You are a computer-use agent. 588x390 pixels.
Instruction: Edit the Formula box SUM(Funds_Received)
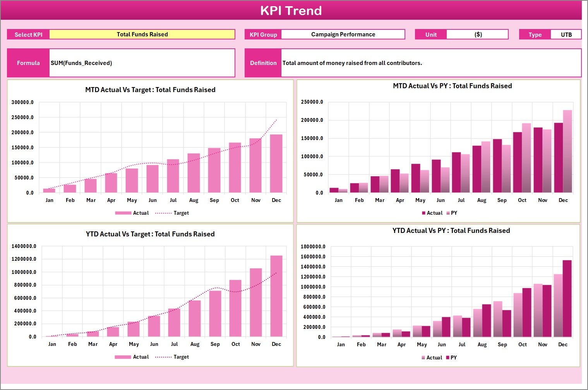(x=142, y=63)
